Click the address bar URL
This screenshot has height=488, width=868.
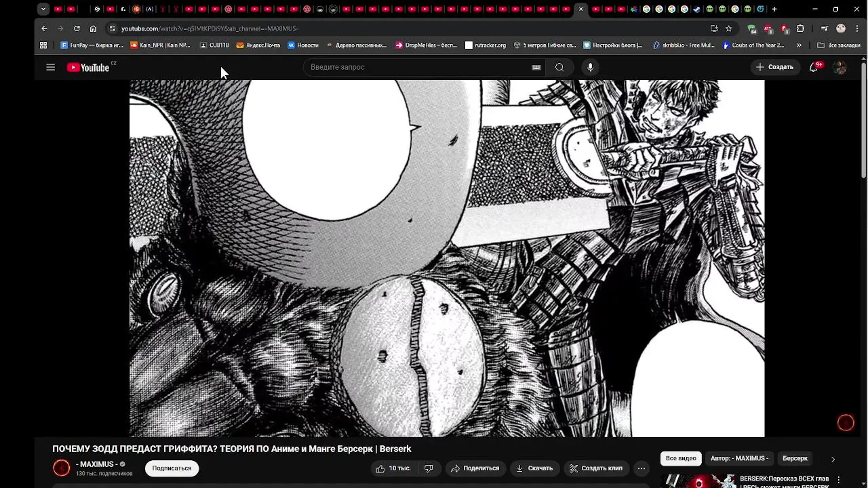[210, 28]
